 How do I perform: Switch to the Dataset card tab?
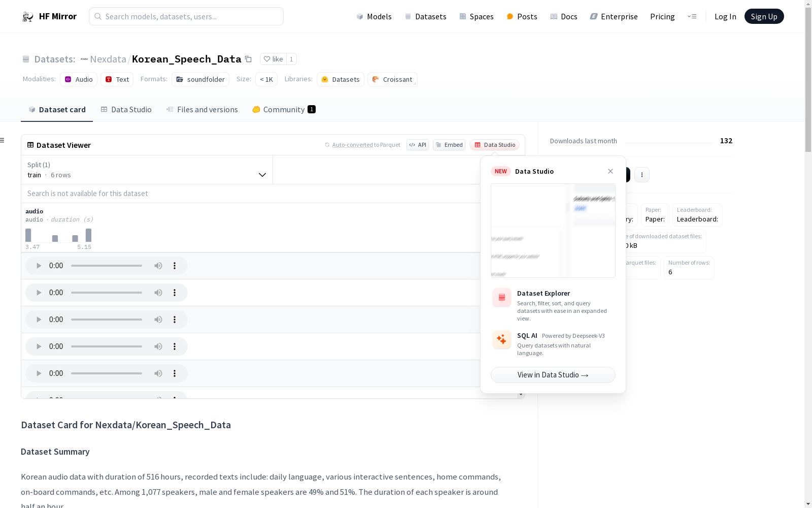pyautogui.click(x=57, y=110)
